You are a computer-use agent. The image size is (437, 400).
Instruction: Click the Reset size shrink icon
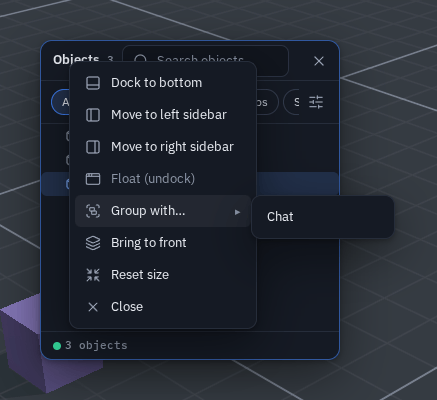tap(93, 275)
